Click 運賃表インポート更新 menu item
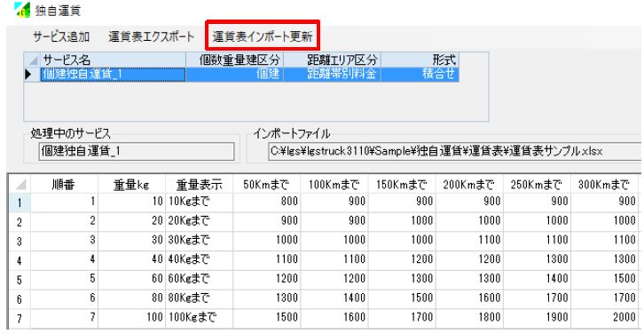 tap(263, 37)
